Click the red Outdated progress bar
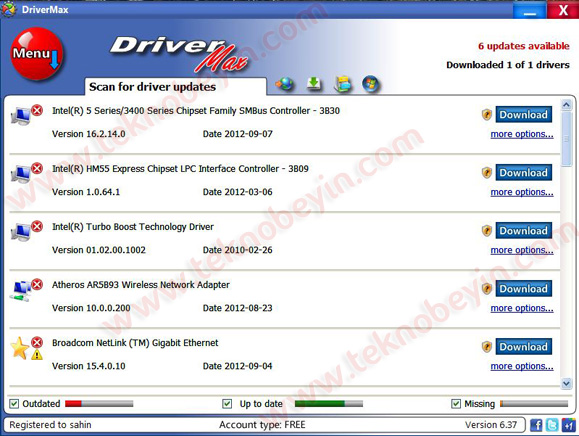579x436 pixels. pos(99,404)
